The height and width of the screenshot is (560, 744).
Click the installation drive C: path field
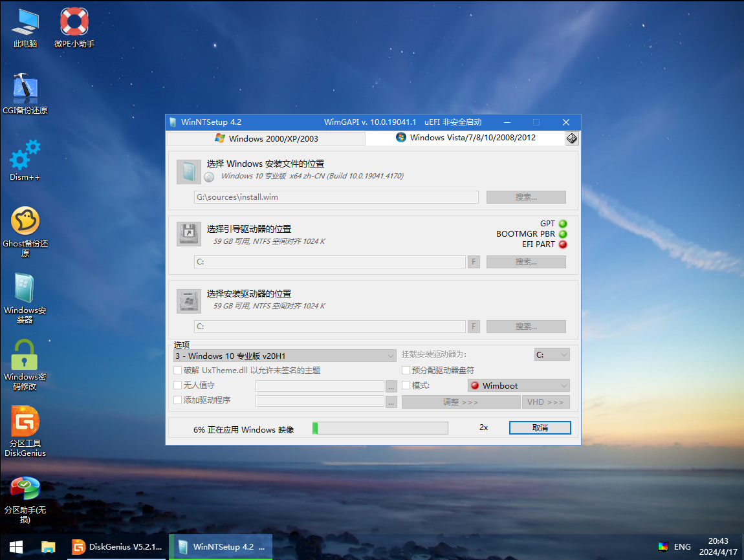click(329, 326)
